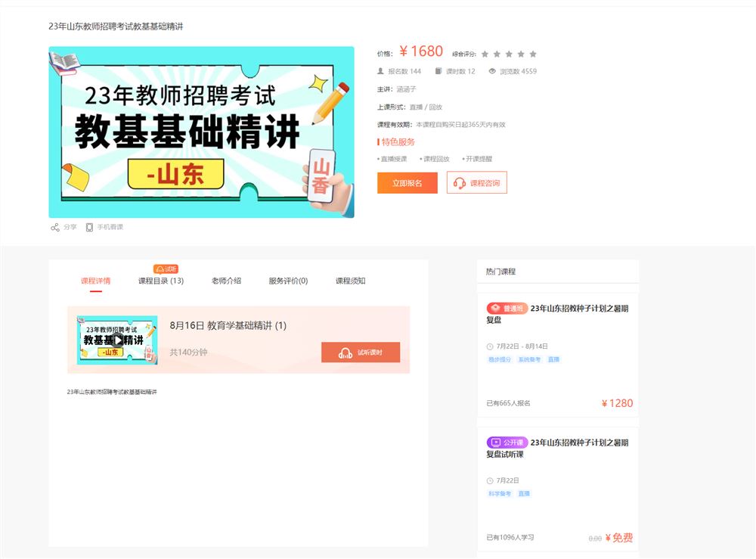Click the 课程咨询 consultation button
The height and width of the screenshot is (559, 756).
[x=477, y=183]
